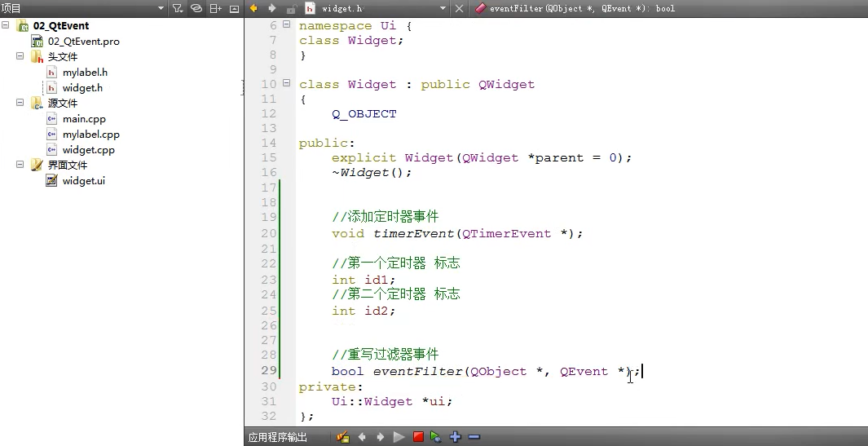The width and height of the screenshot is (868, 446).
Task: Click the Q_OBJECT macro on line 12
Action: tap(364, 113)
